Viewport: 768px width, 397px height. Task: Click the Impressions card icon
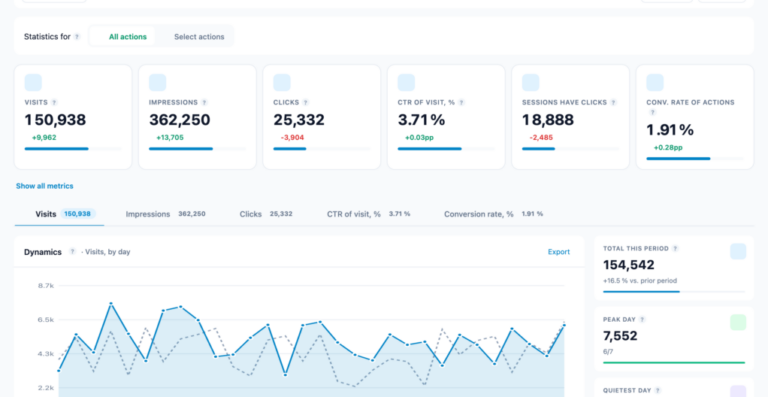point(158,83)
